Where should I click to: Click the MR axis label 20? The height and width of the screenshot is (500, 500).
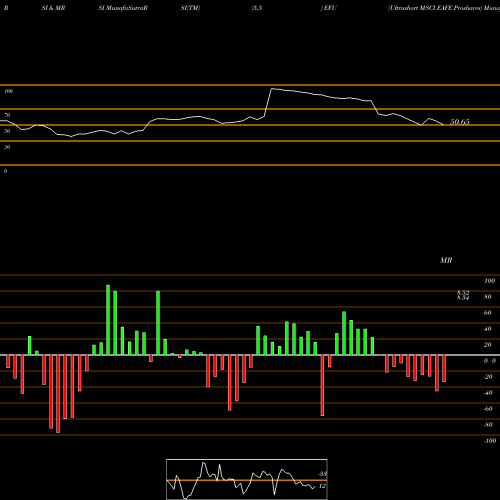click(488, 345)
